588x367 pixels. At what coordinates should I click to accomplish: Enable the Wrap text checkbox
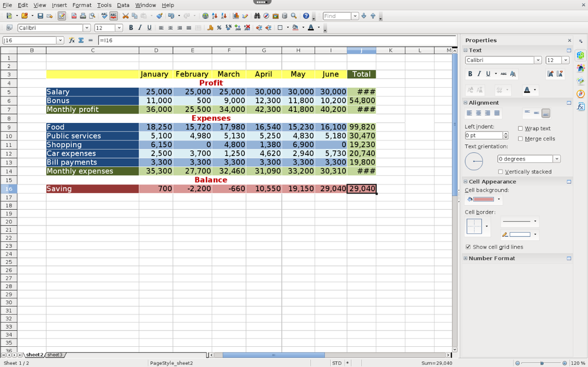coord(520,129)
